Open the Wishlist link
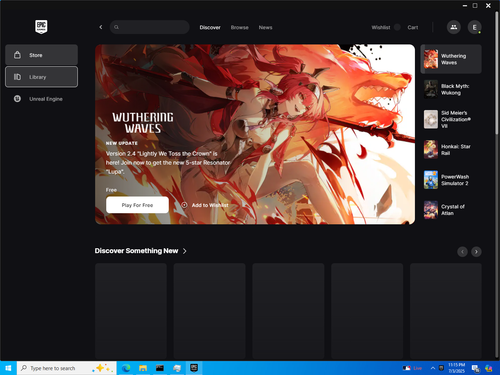 pos(381,27)
